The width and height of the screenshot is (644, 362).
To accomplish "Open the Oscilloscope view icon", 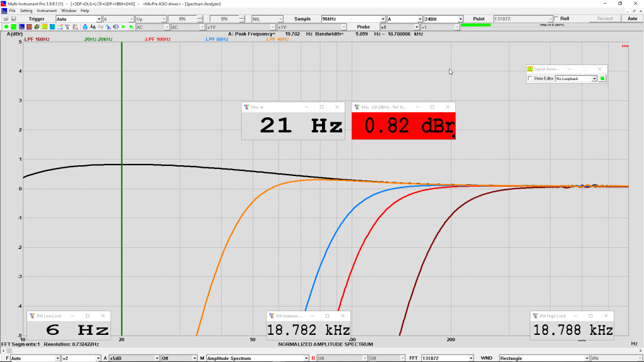I will coord(14,27).
